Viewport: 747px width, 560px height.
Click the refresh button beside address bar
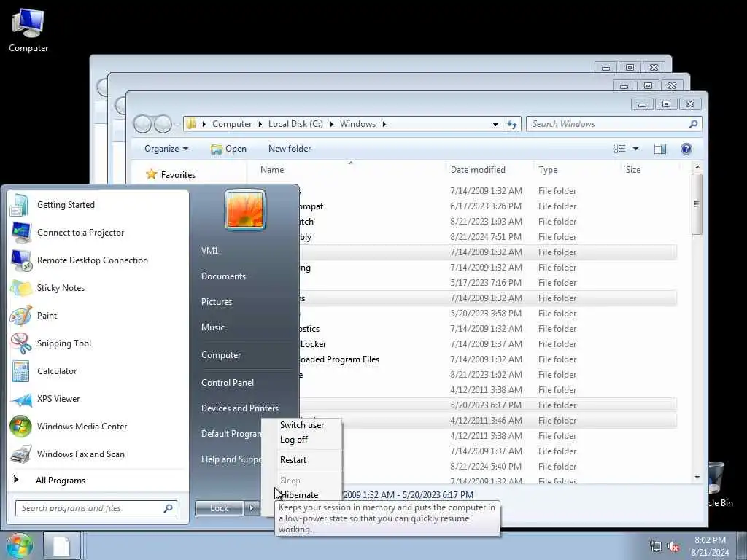tap(512, 124)
